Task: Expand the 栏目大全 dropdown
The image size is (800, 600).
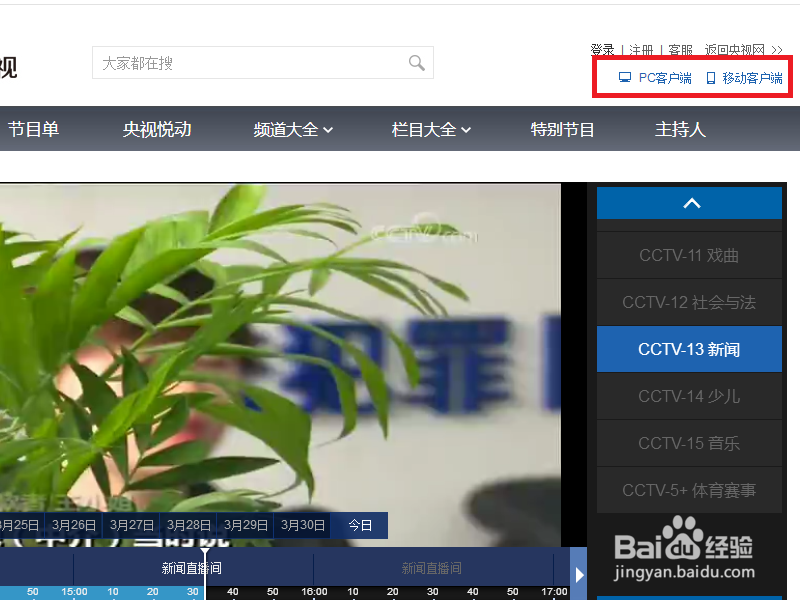Action: coord(432,130)
